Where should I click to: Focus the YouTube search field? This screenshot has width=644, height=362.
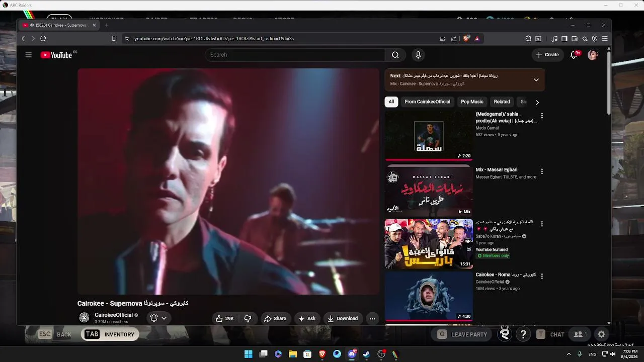295,55
